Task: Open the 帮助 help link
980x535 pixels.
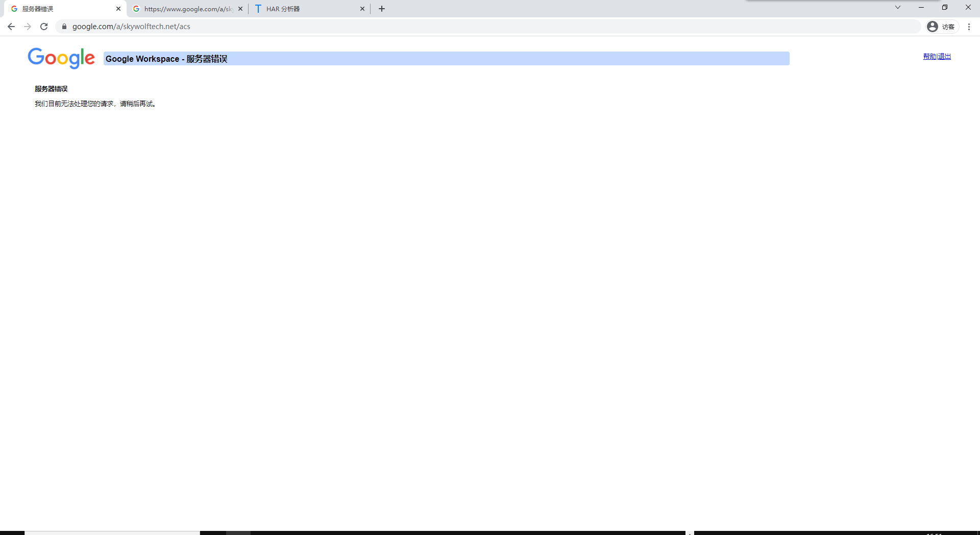Action: tap(930, 57)
